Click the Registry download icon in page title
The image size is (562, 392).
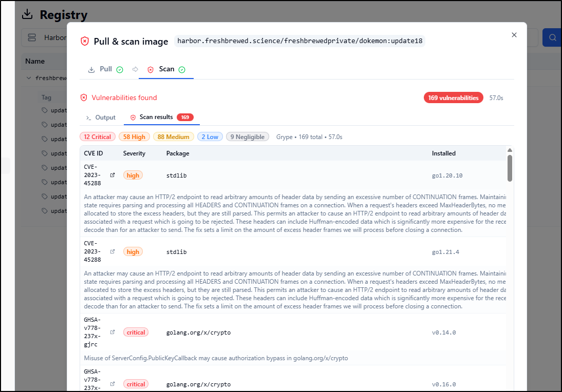pos(27,14)
